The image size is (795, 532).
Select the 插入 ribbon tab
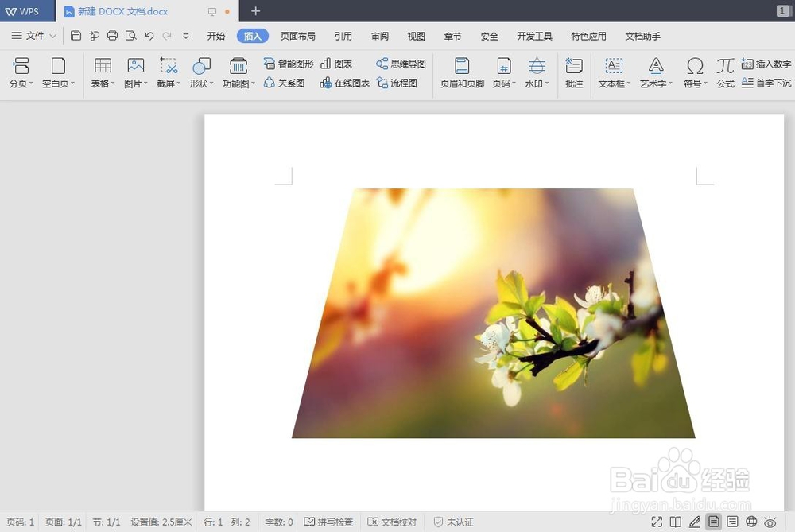click(253, 36)
